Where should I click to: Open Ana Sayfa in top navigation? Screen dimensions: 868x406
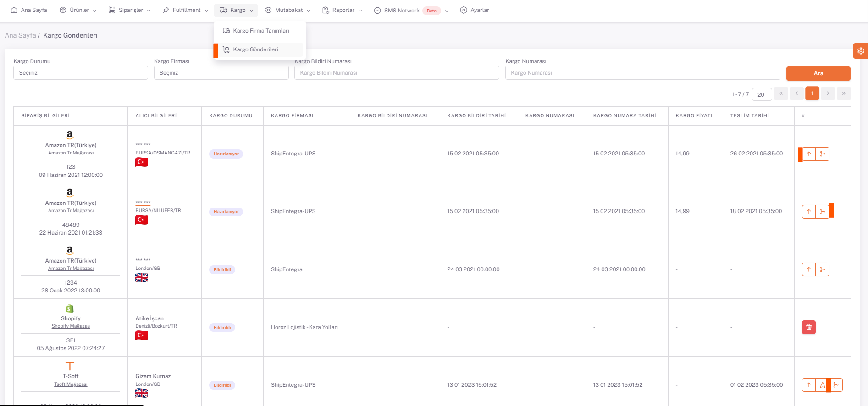[29, 10]
